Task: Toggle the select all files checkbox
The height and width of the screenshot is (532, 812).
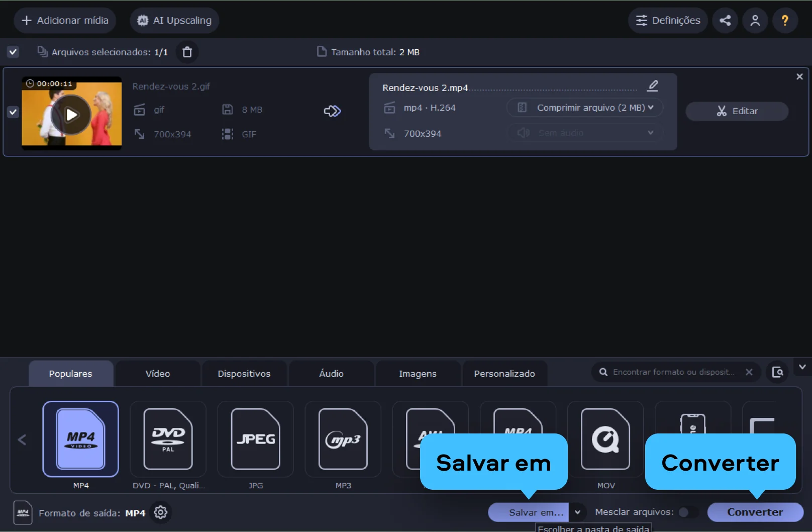Action: 13,52
